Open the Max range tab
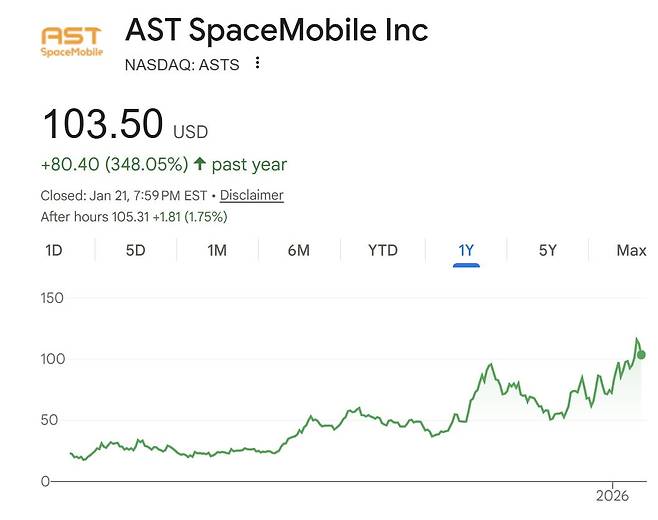Viewport: 658px width, 520px height. [x=631, y=250]
